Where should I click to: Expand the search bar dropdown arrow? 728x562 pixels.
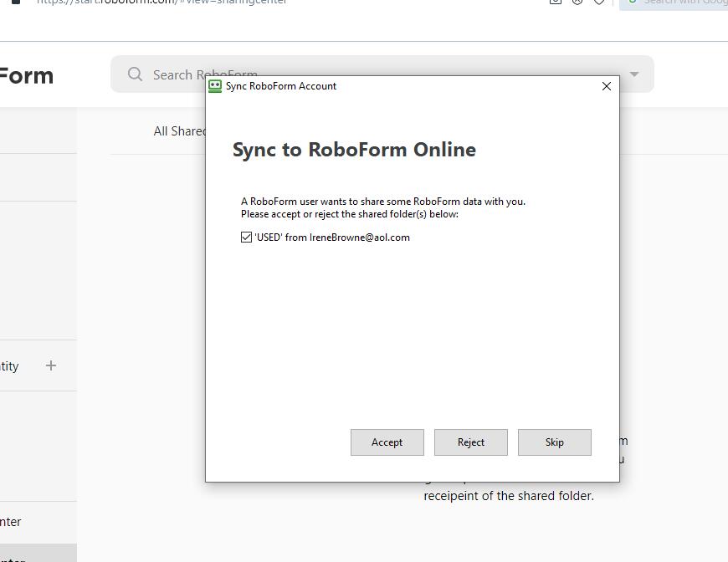(634, 74)
